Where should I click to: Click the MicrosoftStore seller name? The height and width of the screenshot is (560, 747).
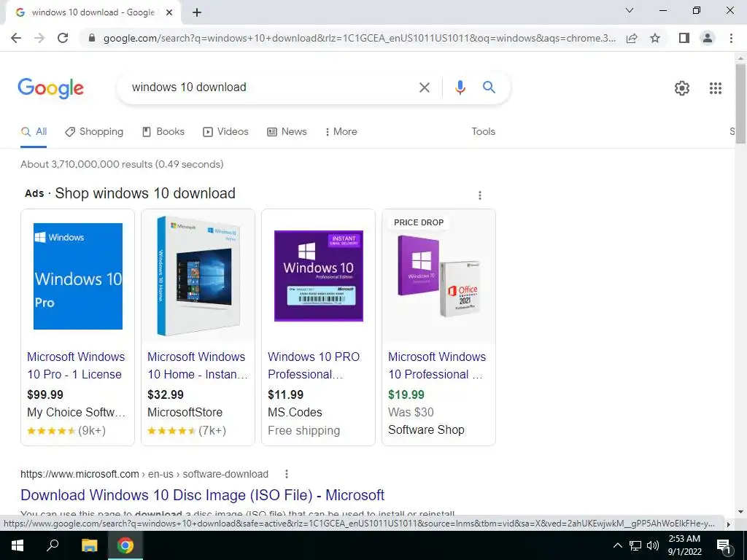(185, 413)
